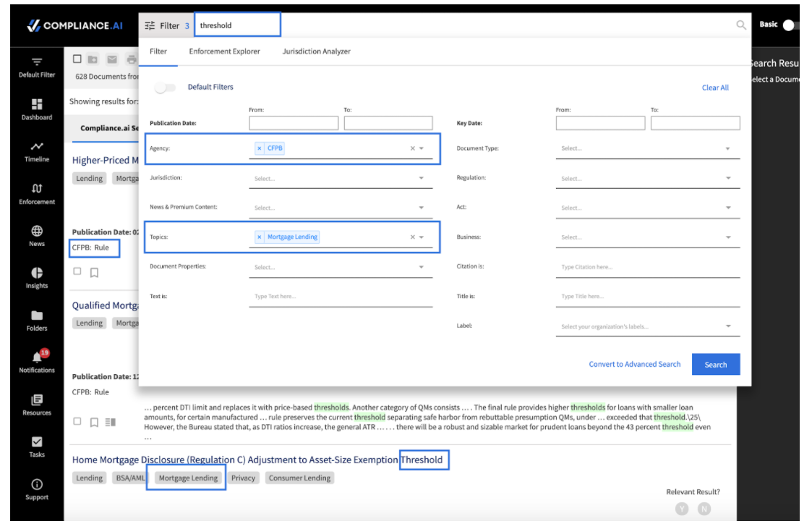The image size is (812, 529).
Task: Click the search box containing threshold
Action: pos(238,25)
